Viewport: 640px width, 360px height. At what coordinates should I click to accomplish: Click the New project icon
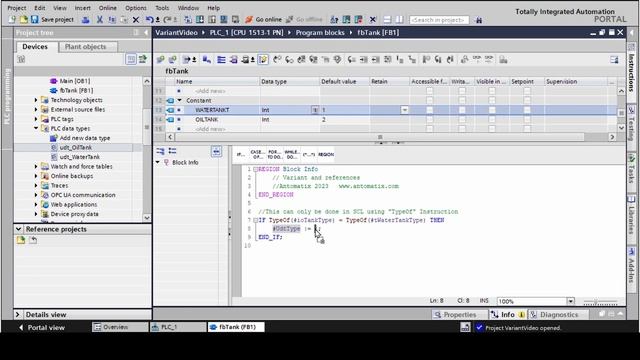tap(12, 20)
